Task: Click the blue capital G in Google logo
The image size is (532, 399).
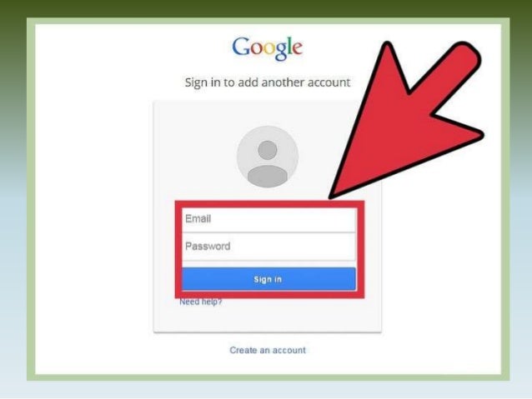Action: (241, 47)
